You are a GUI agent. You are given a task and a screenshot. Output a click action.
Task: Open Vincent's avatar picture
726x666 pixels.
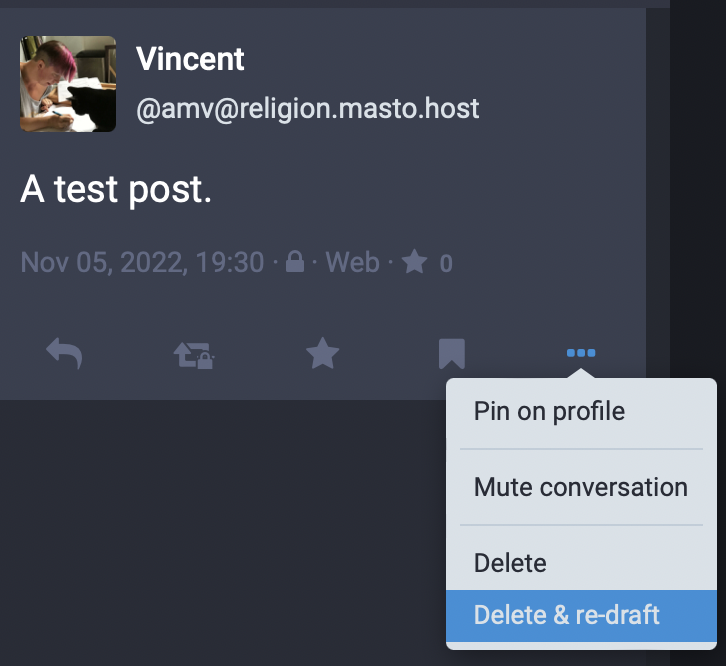click(68, 84)
